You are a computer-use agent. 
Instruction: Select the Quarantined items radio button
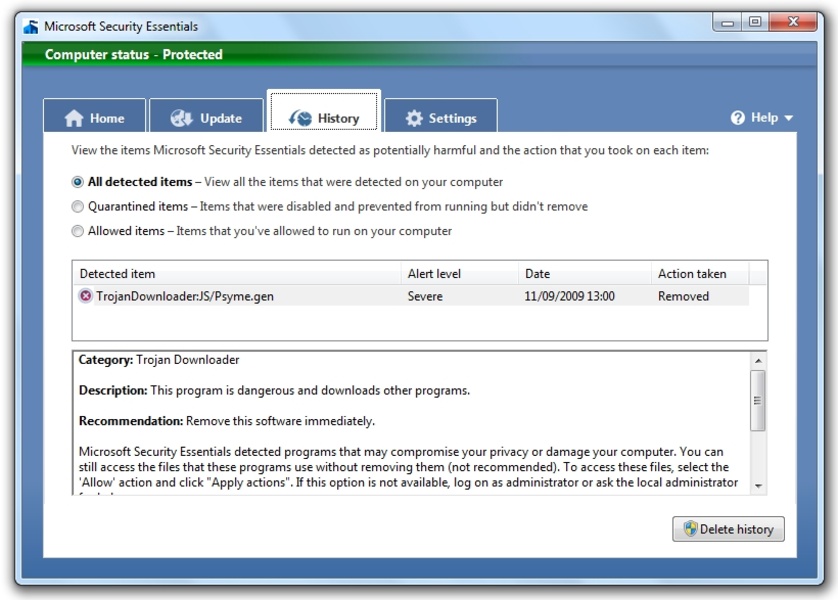(78, 207)
